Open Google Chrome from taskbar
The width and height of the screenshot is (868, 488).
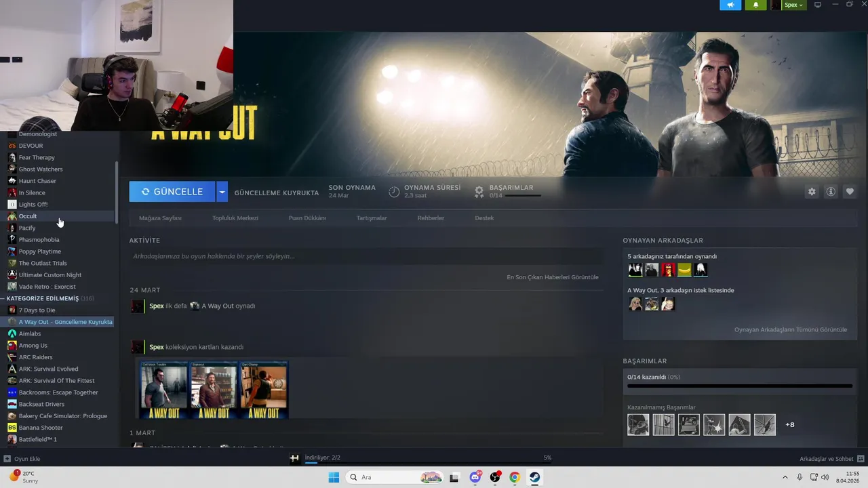click(x=515, y=477)
